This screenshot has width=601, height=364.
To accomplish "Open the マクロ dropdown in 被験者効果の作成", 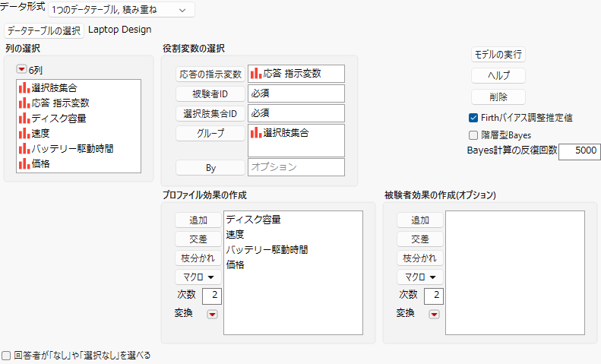I will pyautogui.click(x=420, y=277).
